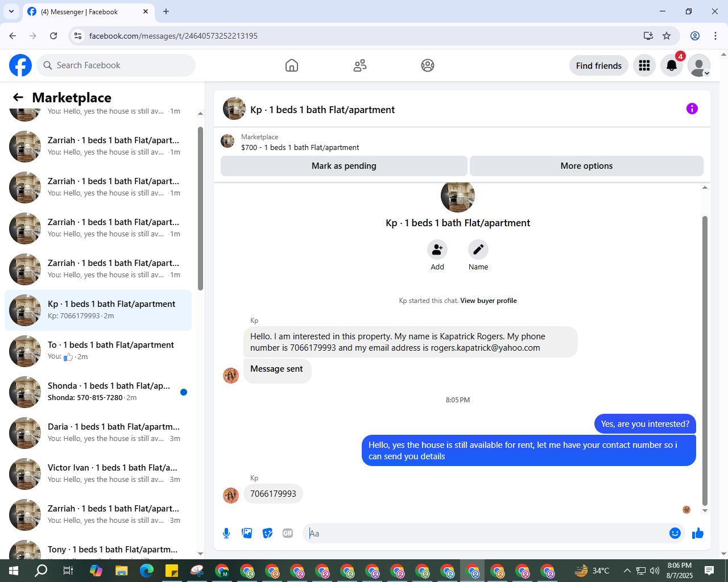Open the Kp conversation in chat list
The image size is (728, 582).
pos(98,310)
